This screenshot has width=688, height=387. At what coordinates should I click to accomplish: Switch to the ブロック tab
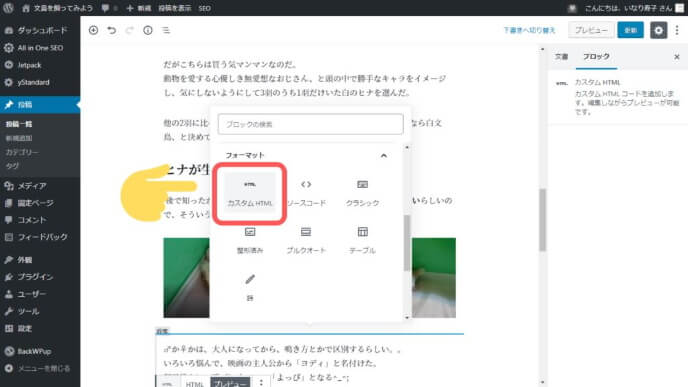pyautogui.click(x=596, y=57)
